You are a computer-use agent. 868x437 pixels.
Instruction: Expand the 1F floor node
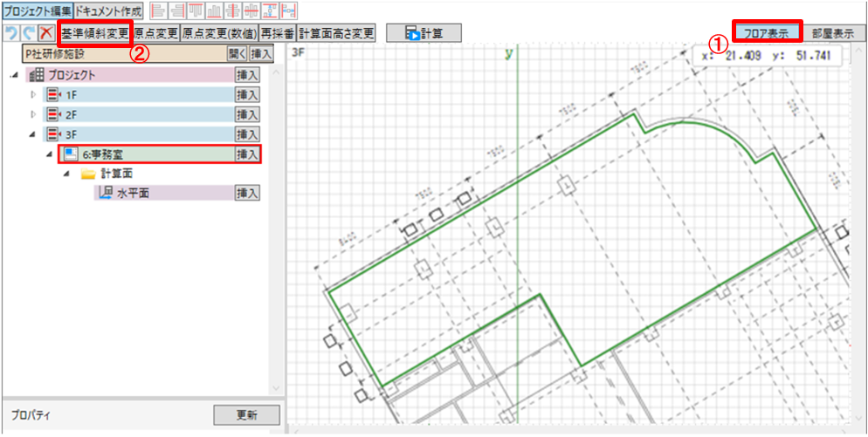tap(34, 94)
